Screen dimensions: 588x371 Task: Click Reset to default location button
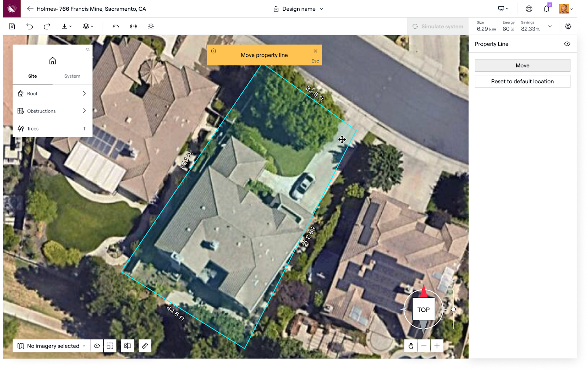point(522,82)
